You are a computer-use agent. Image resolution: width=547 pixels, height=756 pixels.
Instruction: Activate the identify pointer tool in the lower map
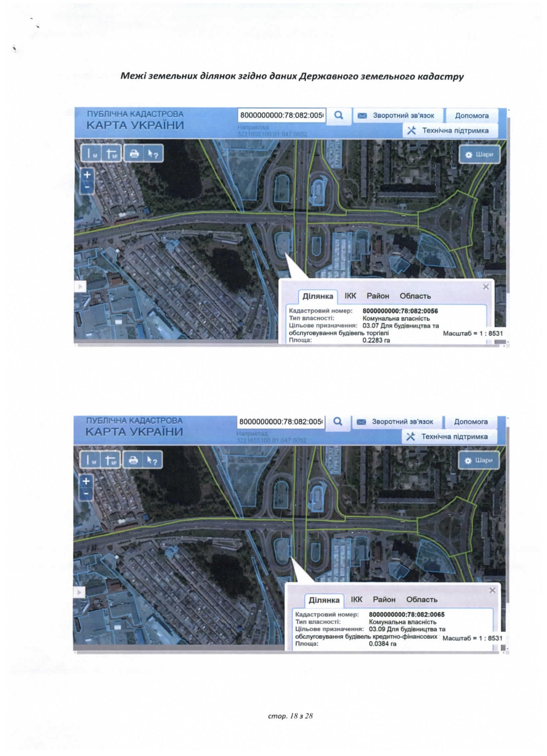(152, 460)
